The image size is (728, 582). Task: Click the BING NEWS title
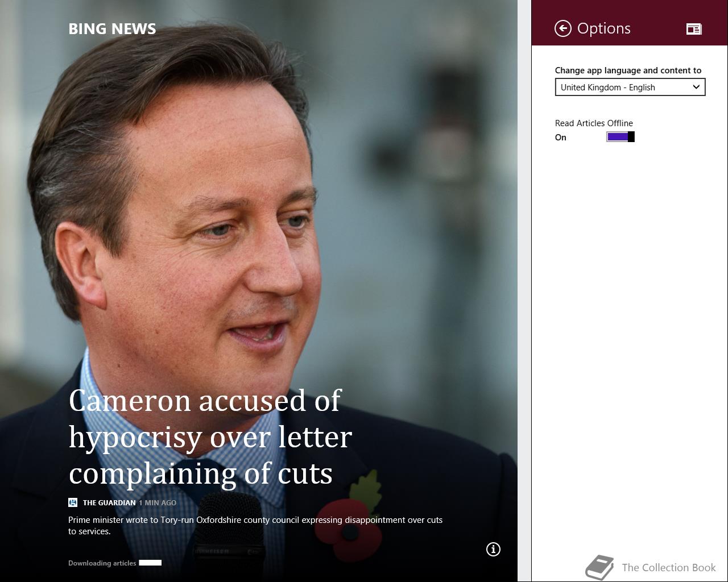pos(112,29)
